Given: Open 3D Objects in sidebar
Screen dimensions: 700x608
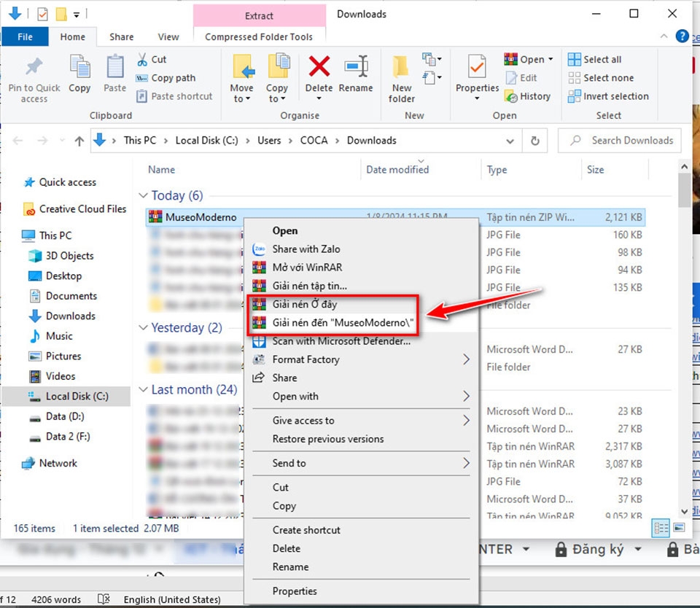Looking at the screenshot, I should click(x=61, y=256).
